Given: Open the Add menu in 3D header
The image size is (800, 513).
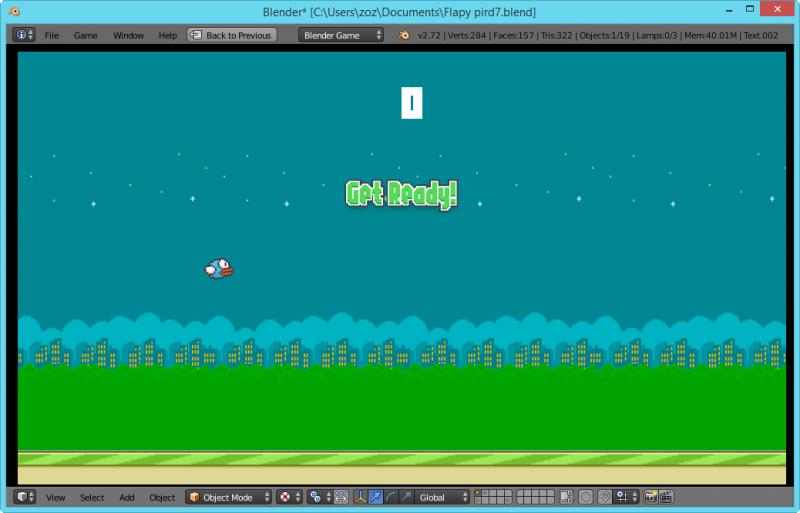Looking at the screenshot, I should pyautogui.click(x=127, y=497).
